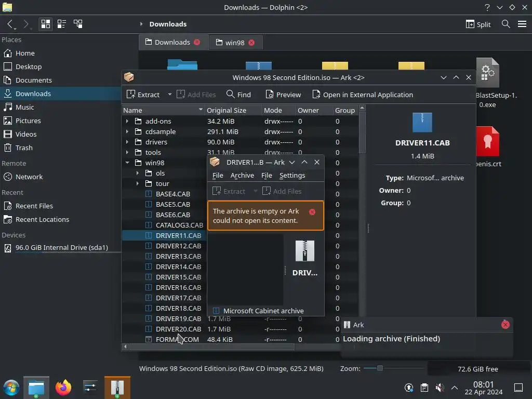Sort by Original Size column
The width and height of the screenshot is (532, 399).
point(233,110)
